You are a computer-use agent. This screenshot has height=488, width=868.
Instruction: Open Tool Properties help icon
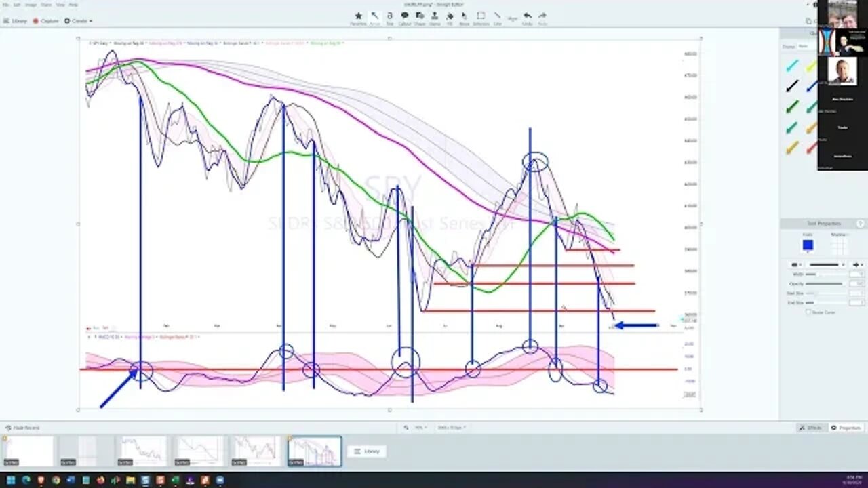pos(860,224)
